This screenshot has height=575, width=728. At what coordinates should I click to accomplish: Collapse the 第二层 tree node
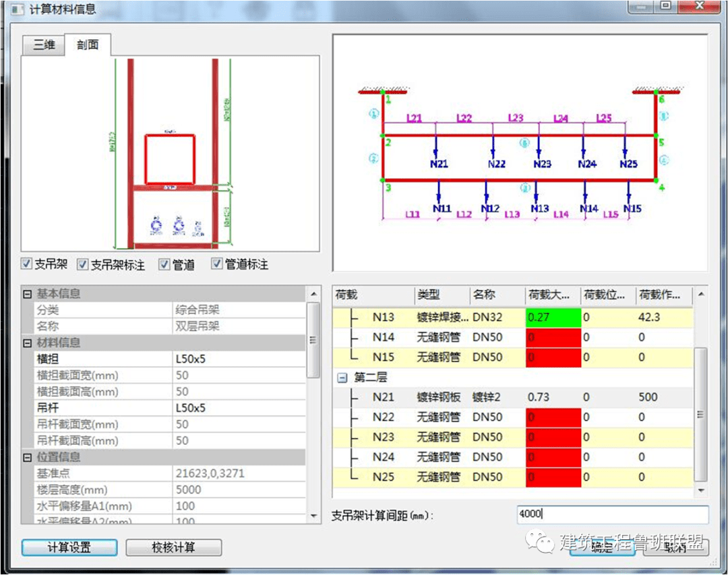pos(342,377)
